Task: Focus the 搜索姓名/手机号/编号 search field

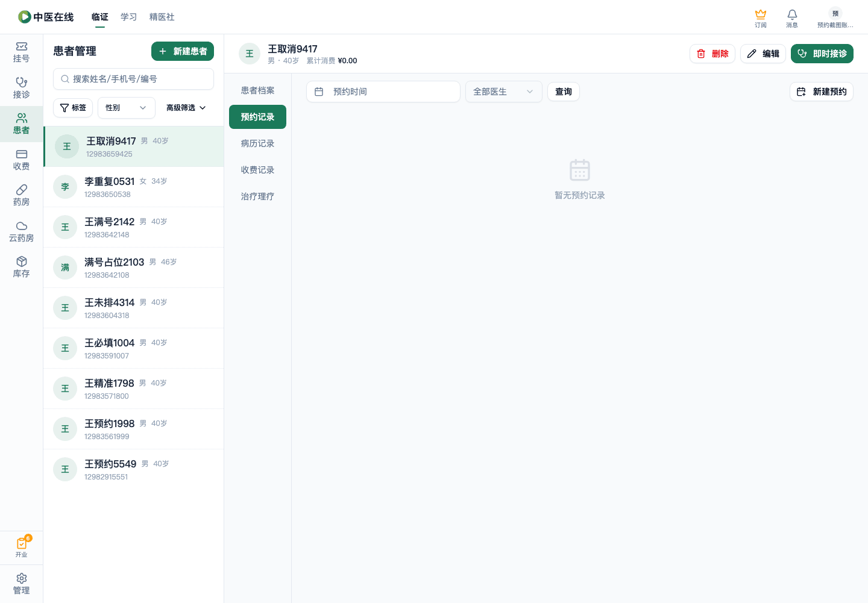Action: pos(133,79)
